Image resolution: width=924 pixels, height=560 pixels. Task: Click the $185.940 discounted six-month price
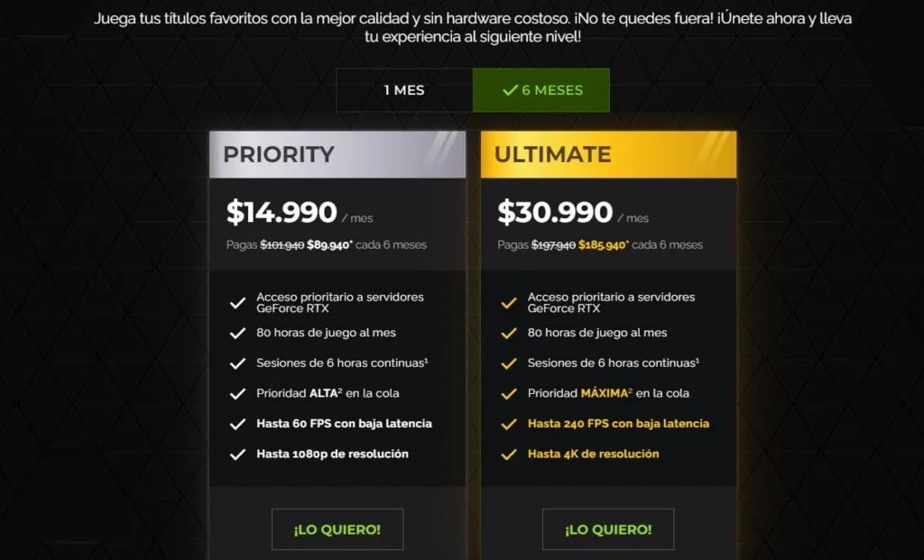(604, 245)
